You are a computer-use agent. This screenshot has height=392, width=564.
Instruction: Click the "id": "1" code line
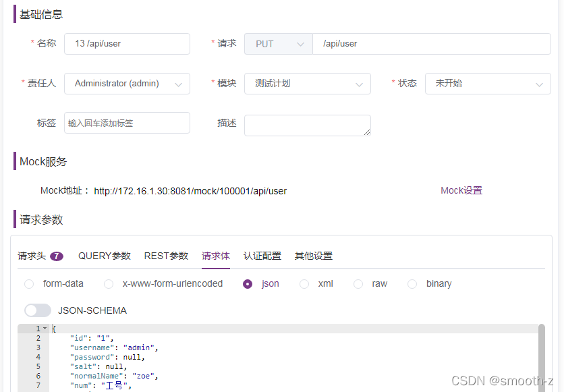click(92, 338)
